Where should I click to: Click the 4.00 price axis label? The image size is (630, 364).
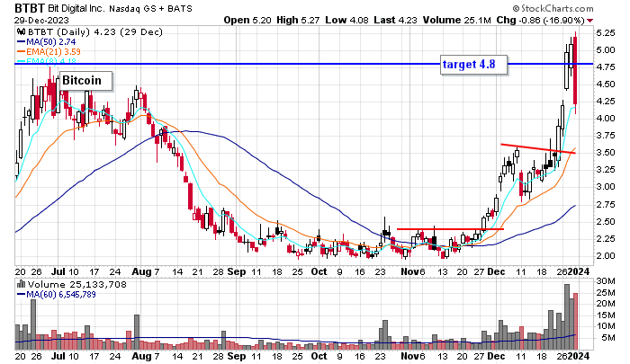606,119
